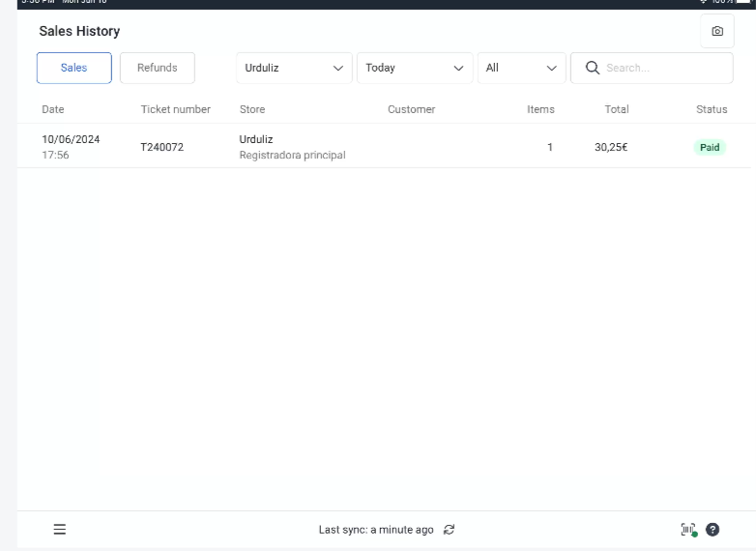Open the hamburger menu icon
This screenshot has width=756, height=551.
(59, 530)
